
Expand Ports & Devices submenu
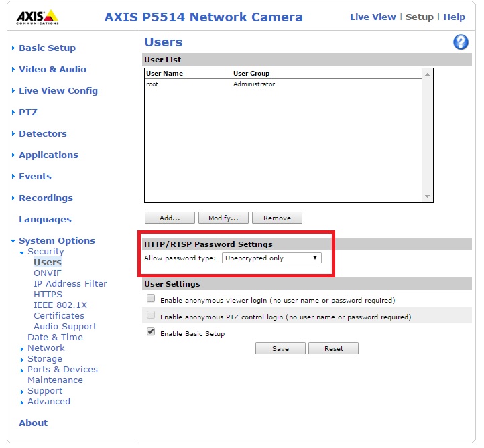click(x=62, y=370)
